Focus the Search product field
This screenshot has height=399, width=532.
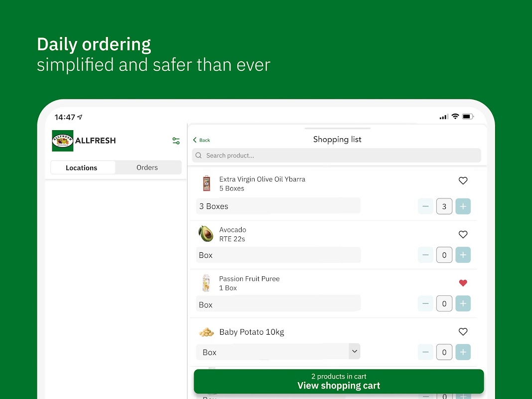click(336, 156)
